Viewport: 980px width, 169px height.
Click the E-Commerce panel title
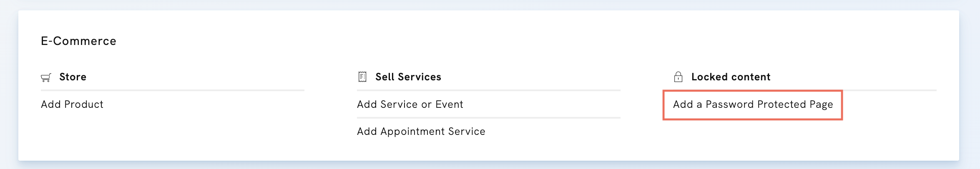pos(78,41)
